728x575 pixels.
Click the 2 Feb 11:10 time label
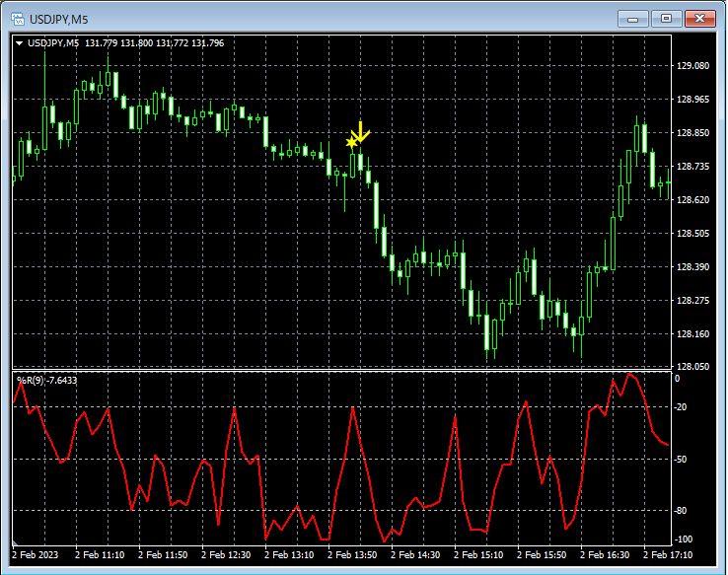[x=100, y=555]
